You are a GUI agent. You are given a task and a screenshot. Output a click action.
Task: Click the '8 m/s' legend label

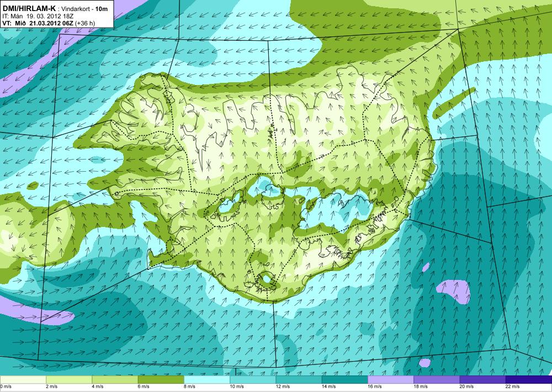pyautogui.click(x=190, y=386)
